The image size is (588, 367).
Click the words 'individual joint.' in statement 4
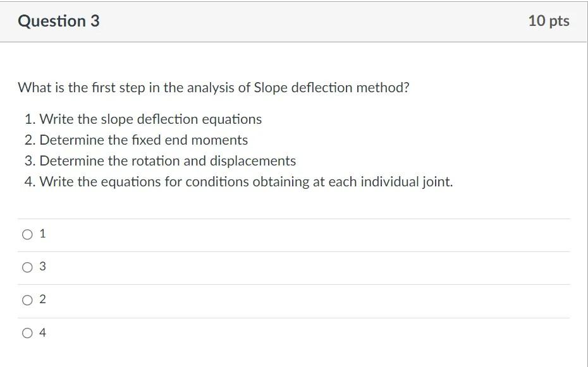click(x=407, y=182)
